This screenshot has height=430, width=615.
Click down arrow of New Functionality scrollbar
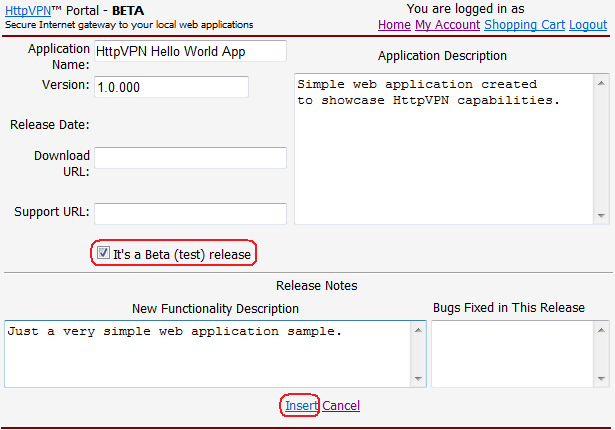click(418, 379)
